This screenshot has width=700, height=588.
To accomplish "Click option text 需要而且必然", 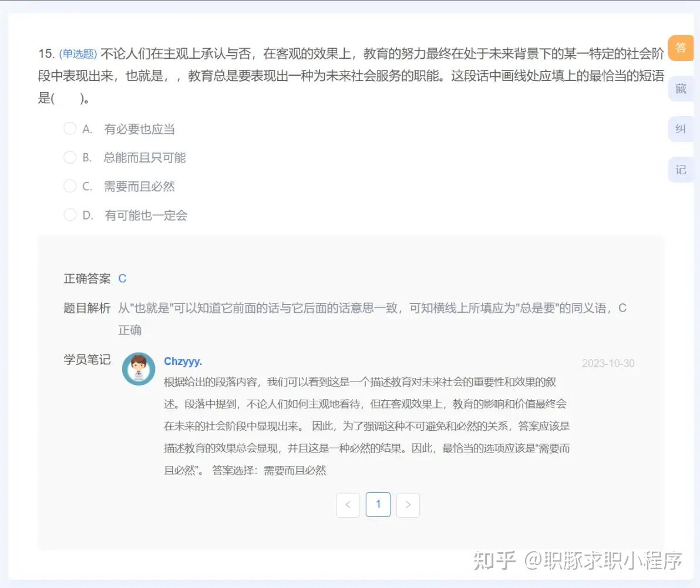I will coord(139,186).
